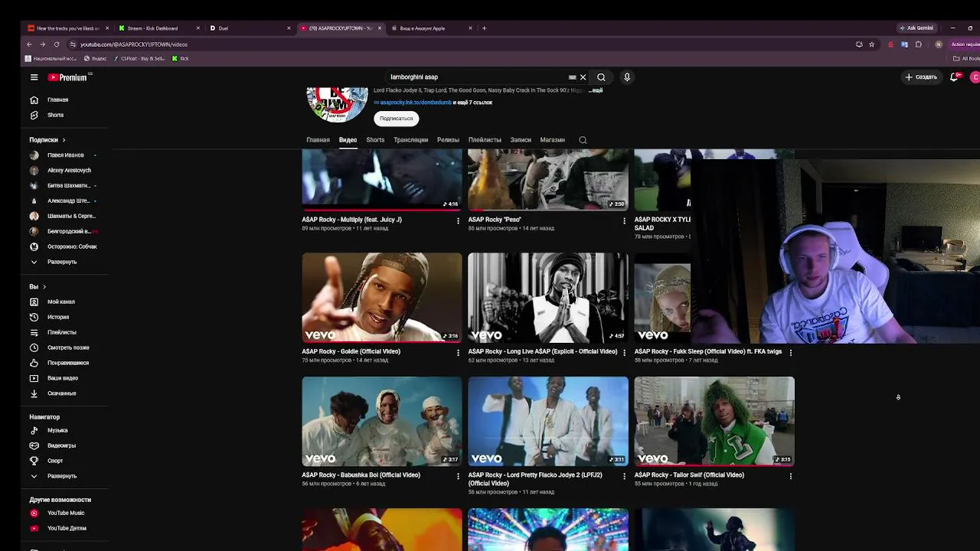Go back using the browser back arrow
Image resolution: width=980 pixels, height=551 pixels.
29,44
